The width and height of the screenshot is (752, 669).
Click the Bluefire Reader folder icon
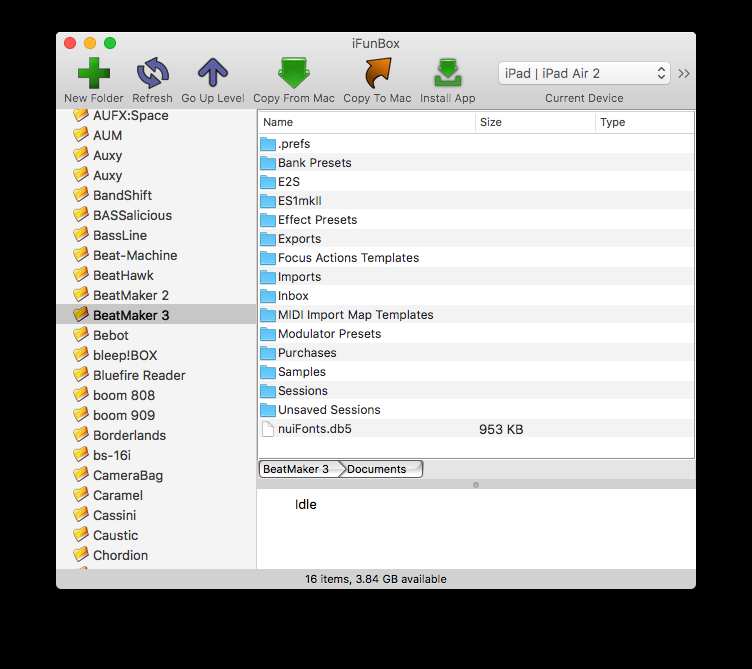click(x=81, y=375)
